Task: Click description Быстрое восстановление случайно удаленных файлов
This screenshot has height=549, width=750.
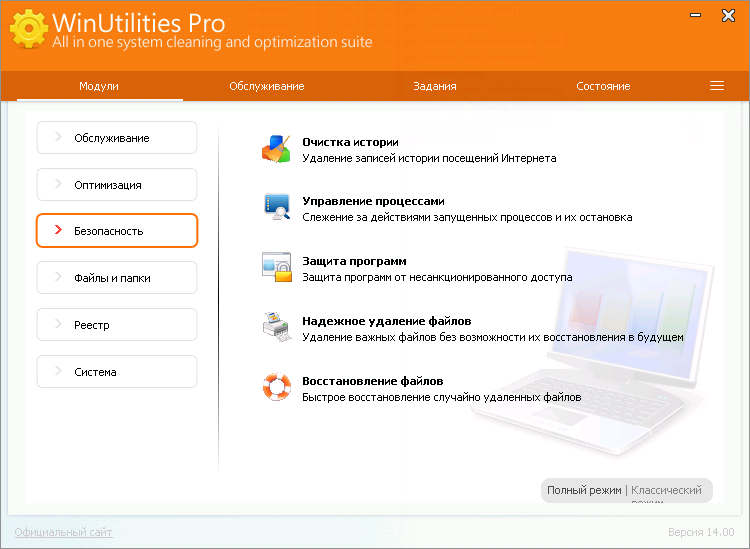Action: click(x=441, y=397)
